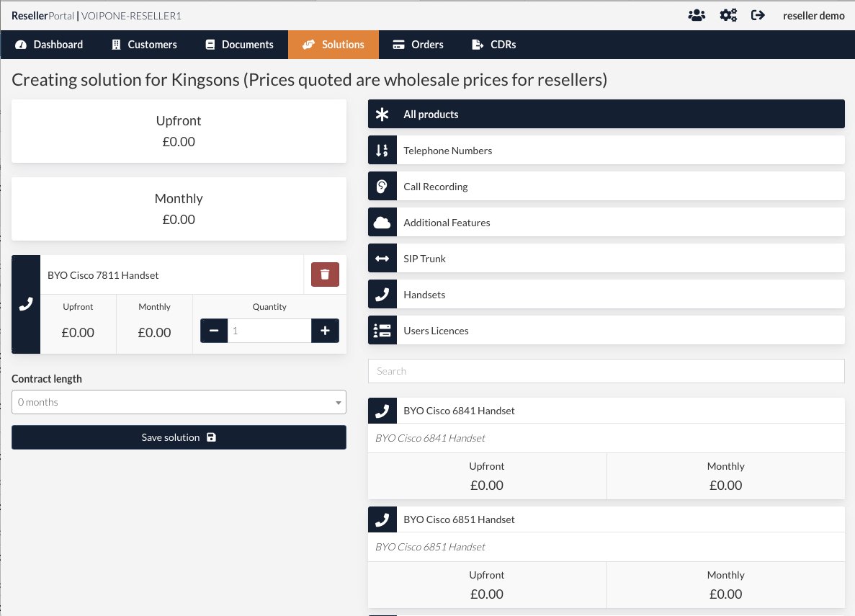The image size is (855, 616).
Task: Click the floppy disk icon on Save solution
Action: point(212,437)
